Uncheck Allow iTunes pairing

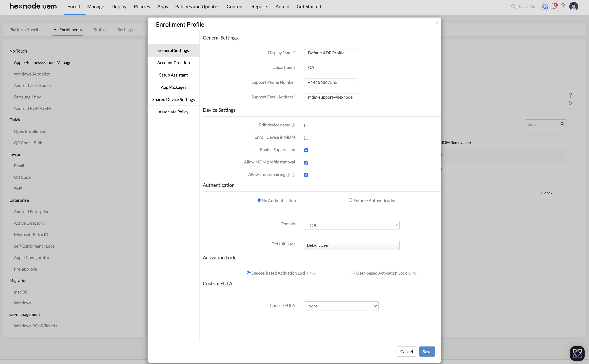306,175
